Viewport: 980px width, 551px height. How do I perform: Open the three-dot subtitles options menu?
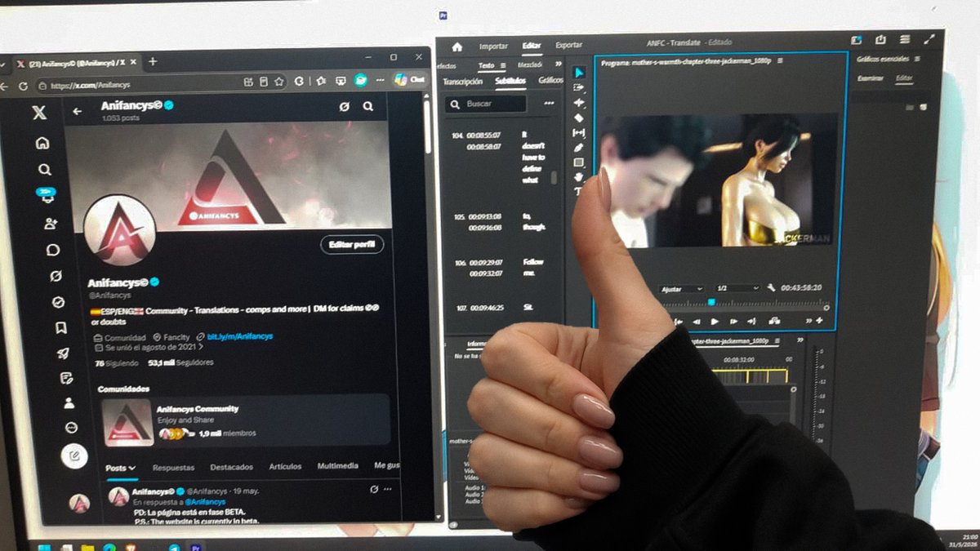pyautogui.click(x=549, y=103)
